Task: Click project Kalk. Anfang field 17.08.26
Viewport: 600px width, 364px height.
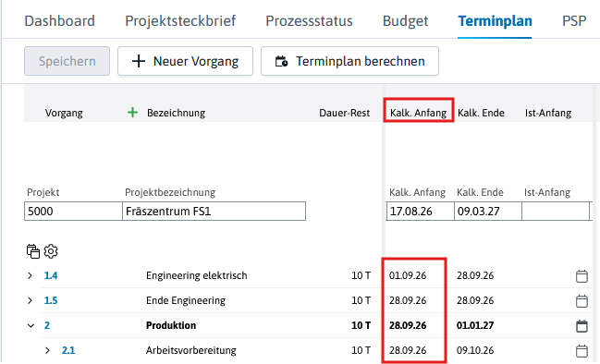Action: [420, 211]
